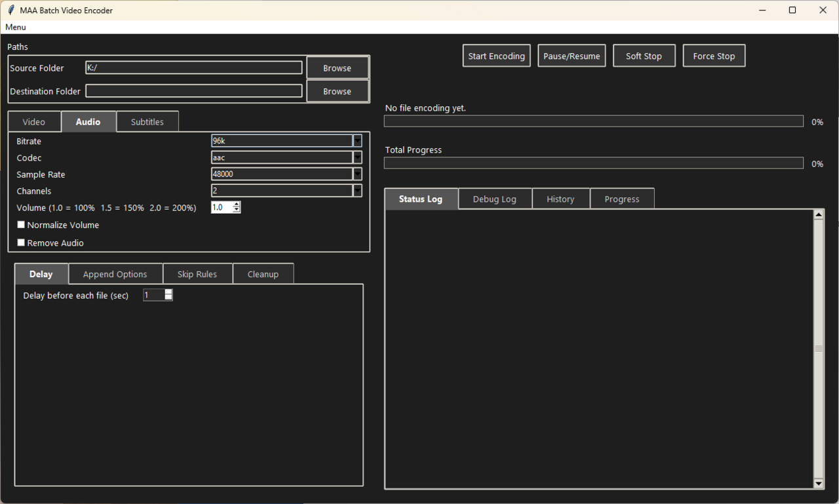Switch to the Video tab
Image resolution: width=839 pixels, height=504 pixels.
[x=34, y=122]
